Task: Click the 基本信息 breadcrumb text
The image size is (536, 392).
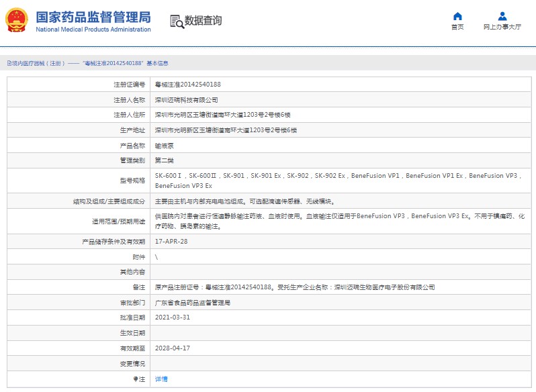Action: 157,63
